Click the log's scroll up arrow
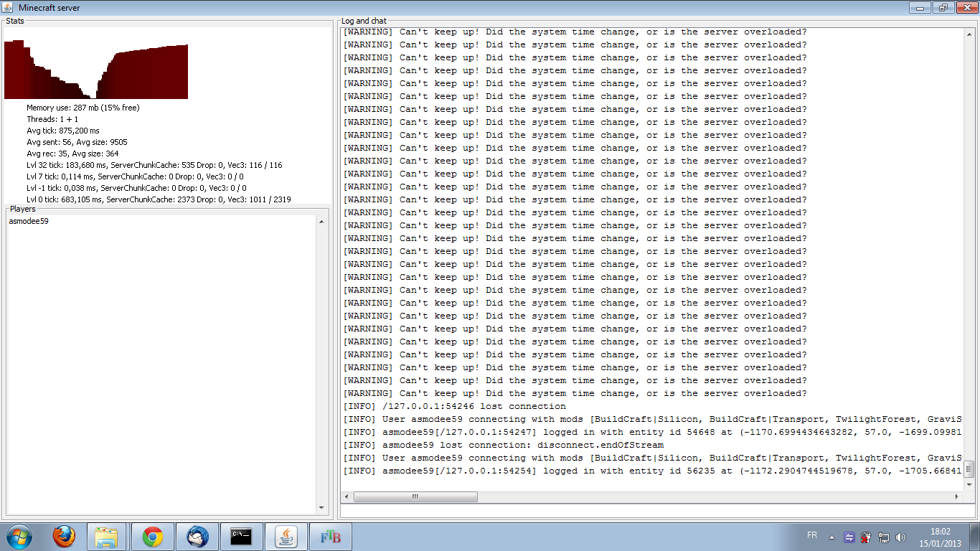980x551 pixels. coord(969,34)
